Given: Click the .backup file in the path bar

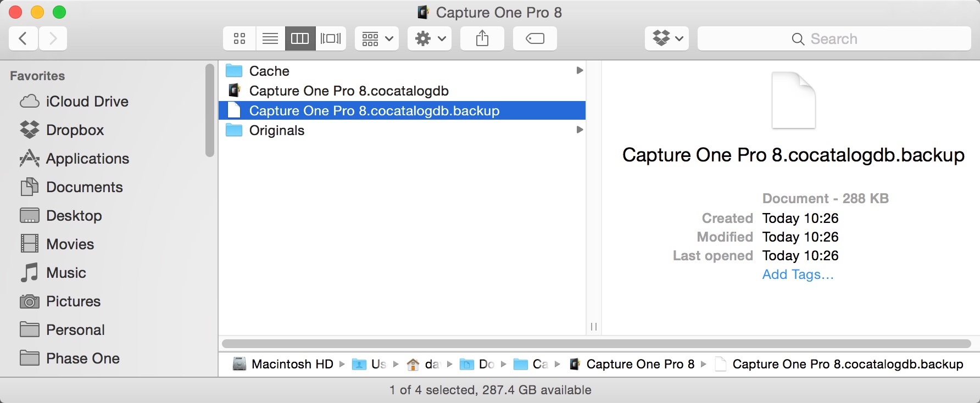Looking at the screenshot, I should (x=839, y=364).
